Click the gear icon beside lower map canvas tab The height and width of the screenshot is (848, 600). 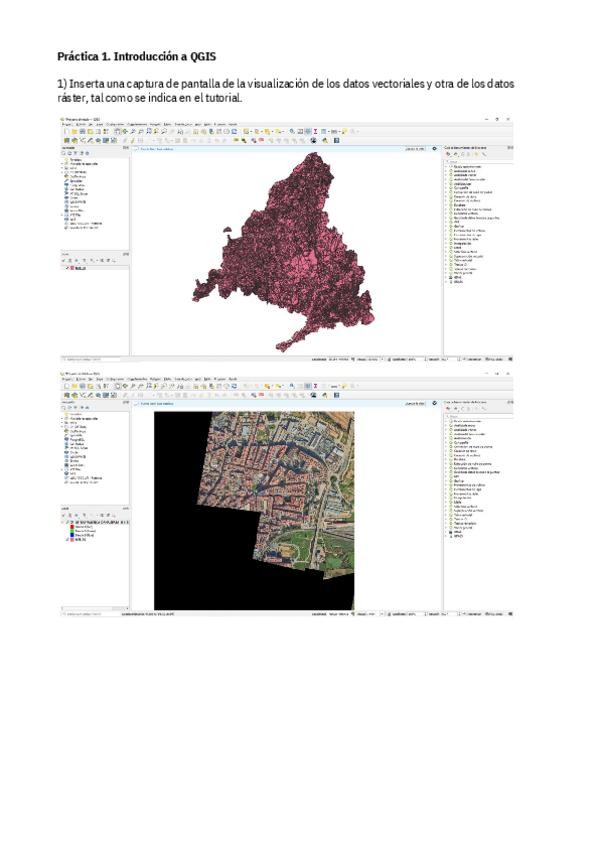[434, 403]
